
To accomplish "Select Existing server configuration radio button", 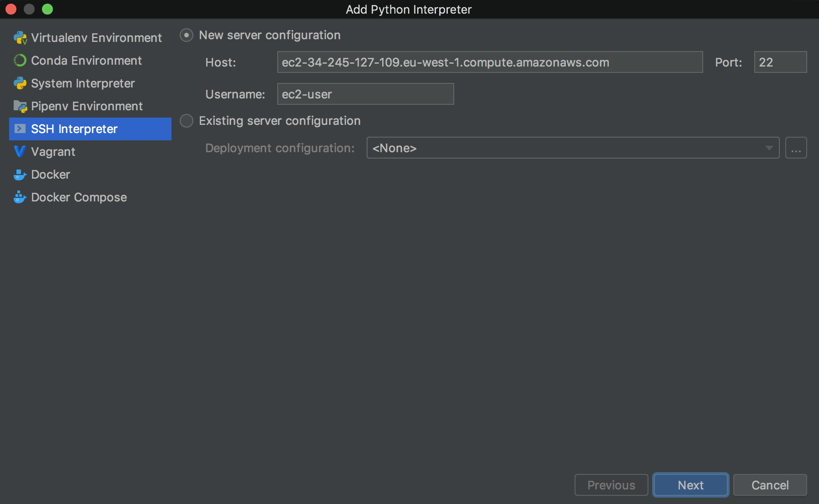I will 187,121.
